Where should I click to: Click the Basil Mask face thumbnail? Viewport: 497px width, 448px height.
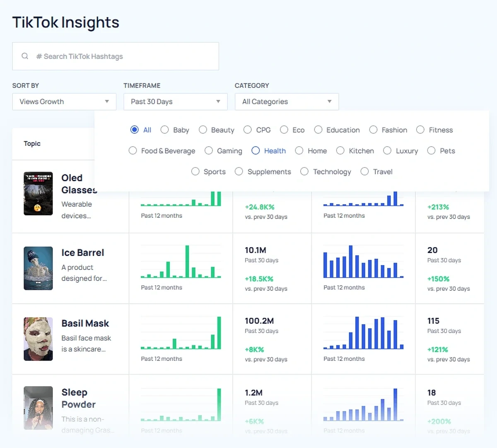38,339
